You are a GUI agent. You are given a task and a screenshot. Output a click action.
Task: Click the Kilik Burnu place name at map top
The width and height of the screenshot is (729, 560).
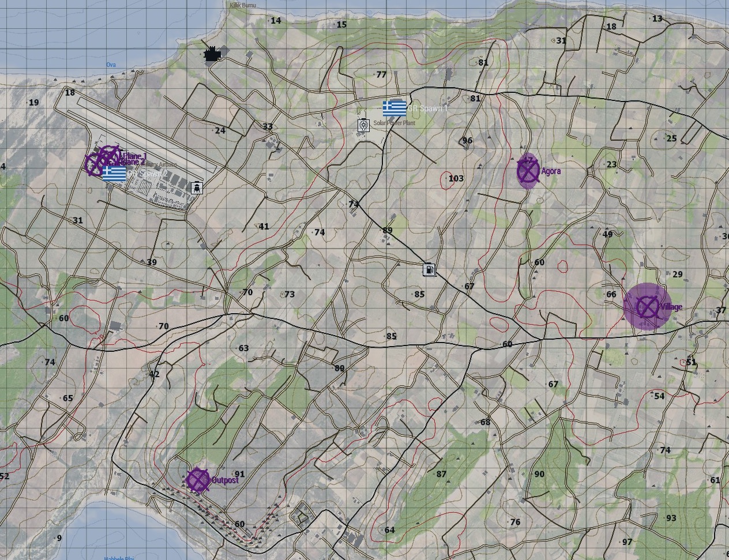click(x=243, y=4)
